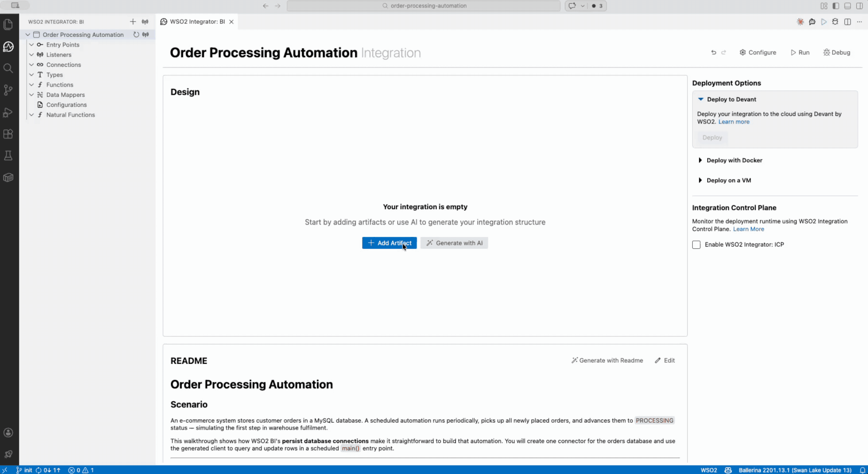
Task: Open the Testing flask view
Action: point(8,156)
